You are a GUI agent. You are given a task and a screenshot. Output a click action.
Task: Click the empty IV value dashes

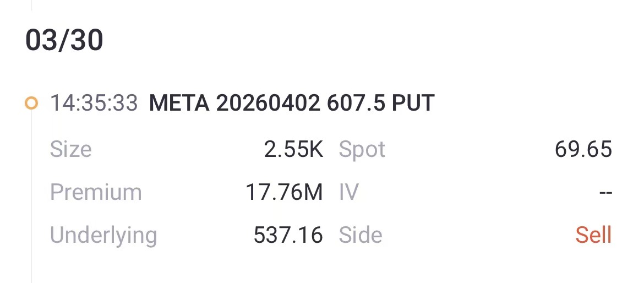pos(605,193)
